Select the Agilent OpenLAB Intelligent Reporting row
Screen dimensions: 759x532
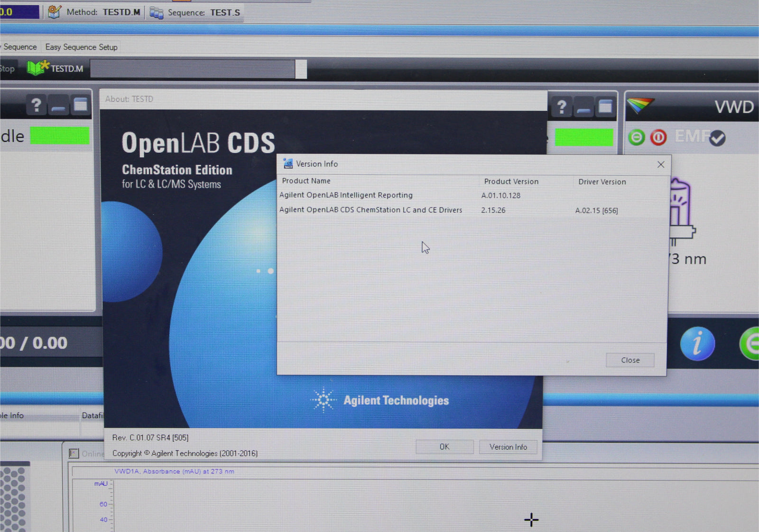point(472,195)
